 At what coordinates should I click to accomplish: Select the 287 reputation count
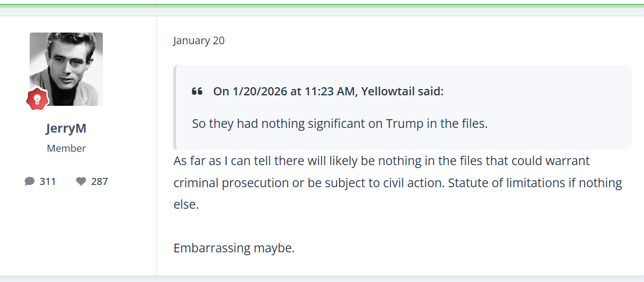99,181
